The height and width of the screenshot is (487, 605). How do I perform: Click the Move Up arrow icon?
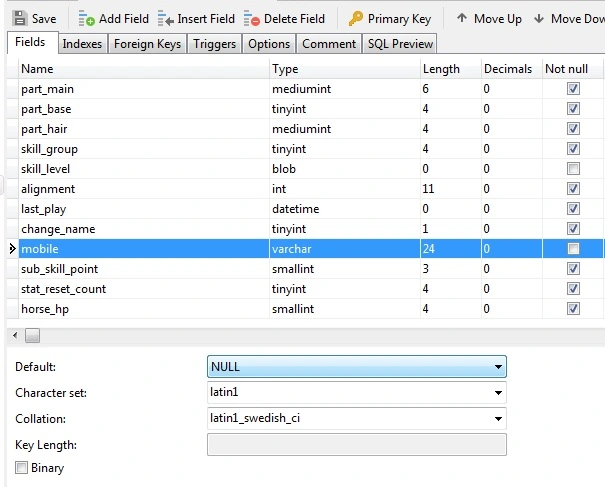(461, 18)
